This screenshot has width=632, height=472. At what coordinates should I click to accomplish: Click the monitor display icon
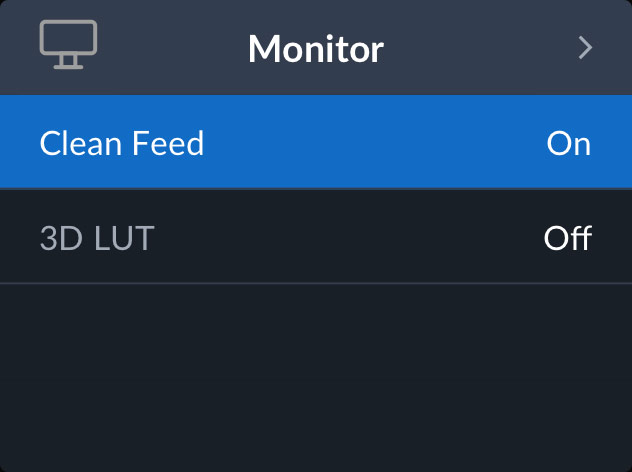[x=68, y=45]
